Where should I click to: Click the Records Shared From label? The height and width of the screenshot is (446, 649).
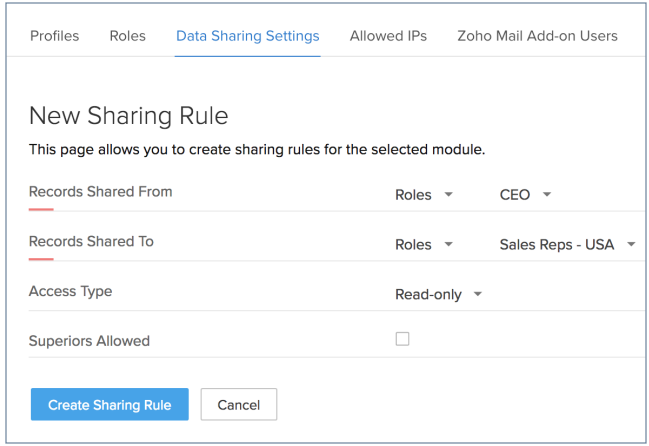100,192
